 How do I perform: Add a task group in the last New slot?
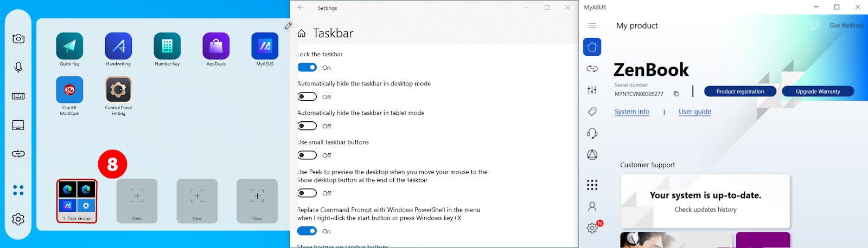pos(257,201)
